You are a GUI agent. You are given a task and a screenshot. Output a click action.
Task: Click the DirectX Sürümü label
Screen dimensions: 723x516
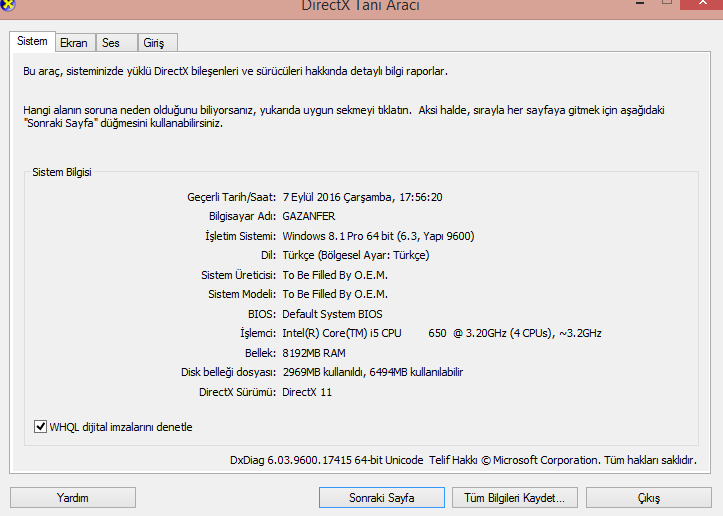(x=237, y=392)
